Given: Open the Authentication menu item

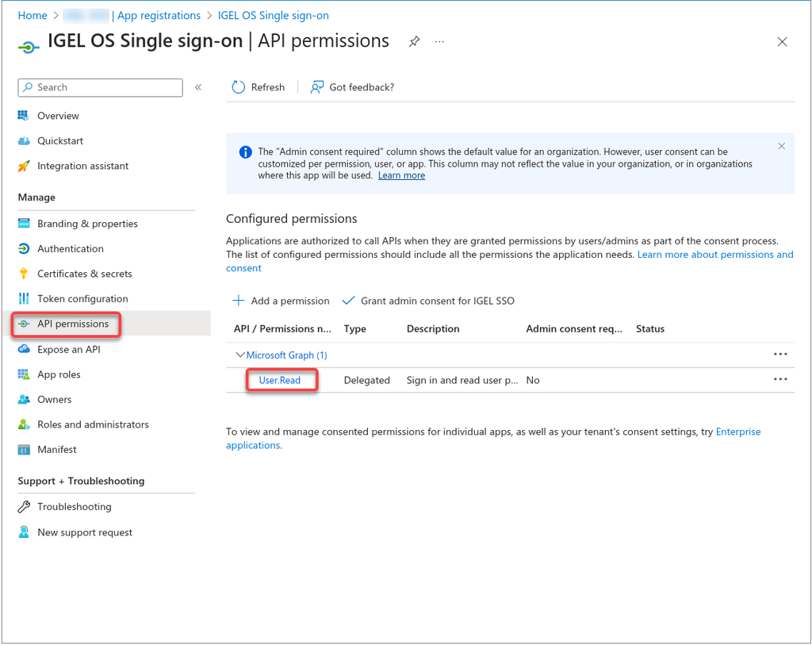Looking at the screenshot, I should coord(70,248).
